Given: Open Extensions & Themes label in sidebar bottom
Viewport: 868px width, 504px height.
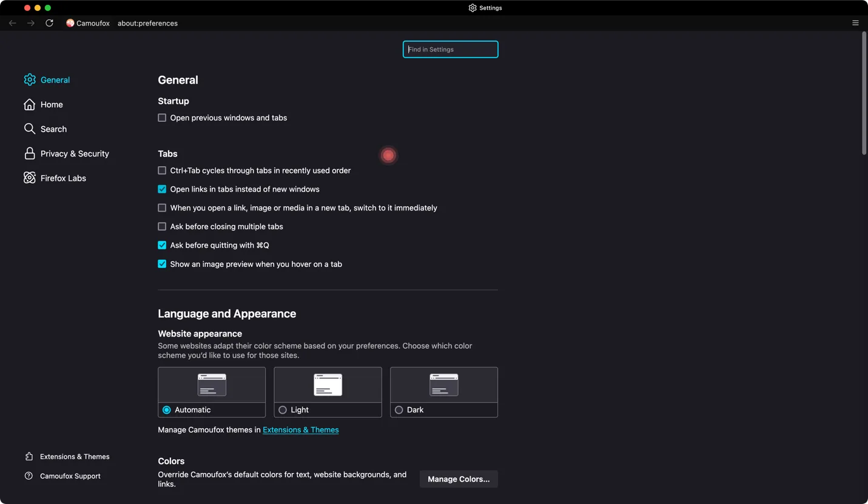Looking at the screenshot, I should point(75,457).
